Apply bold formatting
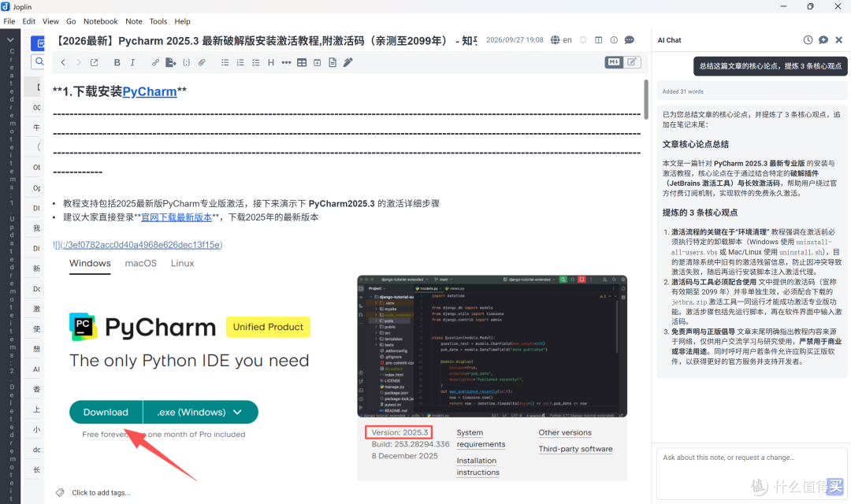Viewport: 851px width, 504px height. (x=117, y=62)
